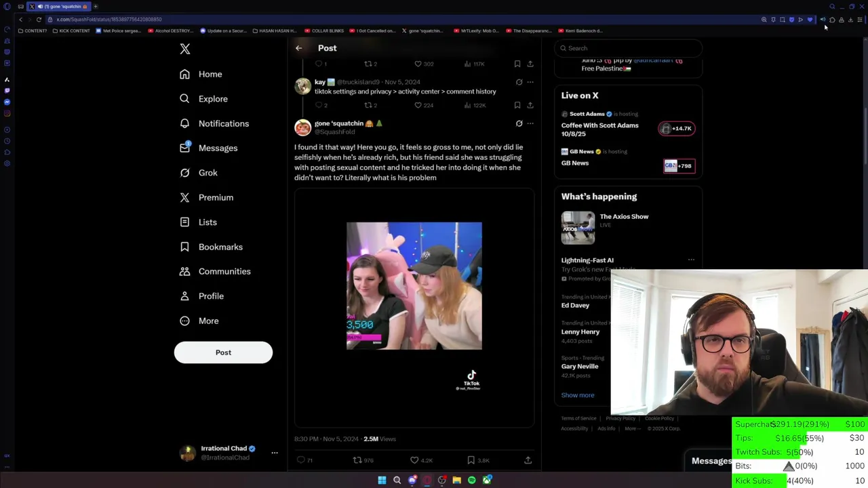
Task: Open a new browser tab
Action: coord(96,6)
